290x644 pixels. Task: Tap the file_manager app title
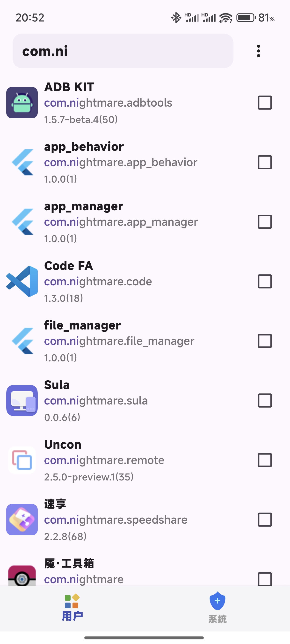tap(82, 326)
